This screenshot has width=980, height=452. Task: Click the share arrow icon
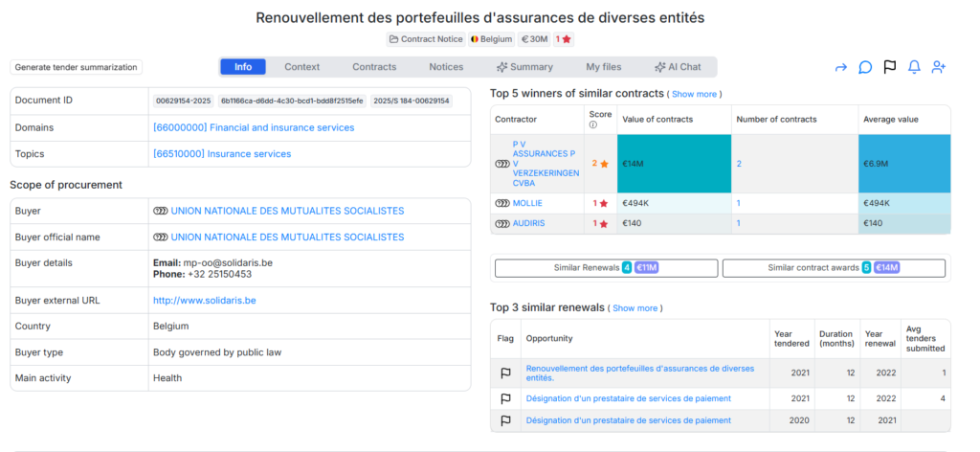pyautogui.click(x=840, y=68)
